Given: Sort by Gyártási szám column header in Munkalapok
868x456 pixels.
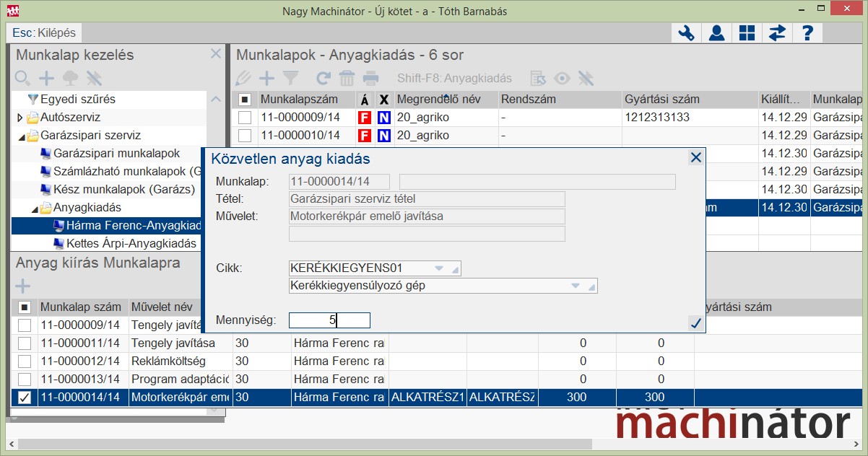Looking at the screenshot, I should (690, 100).
